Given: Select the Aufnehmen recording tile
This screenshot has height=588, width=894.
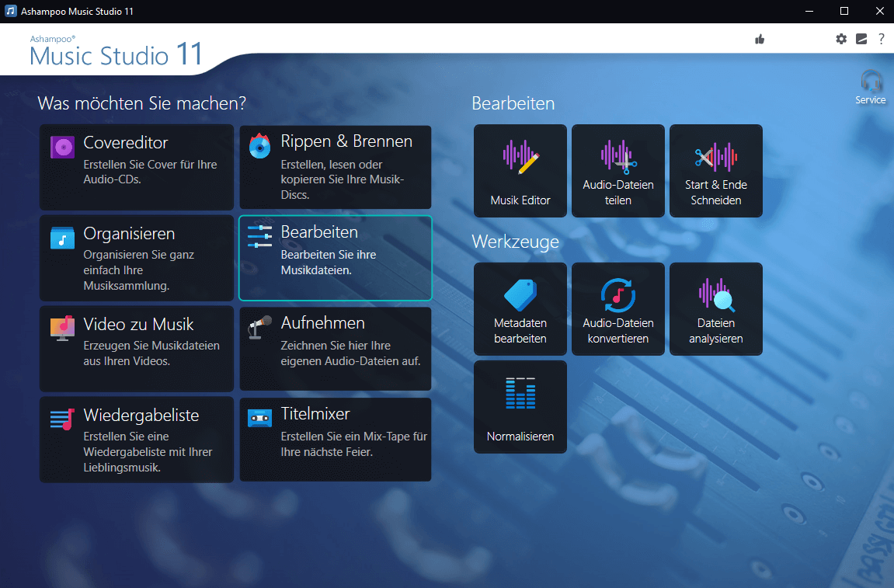Looking at the screenshot, I should (335, 349).
